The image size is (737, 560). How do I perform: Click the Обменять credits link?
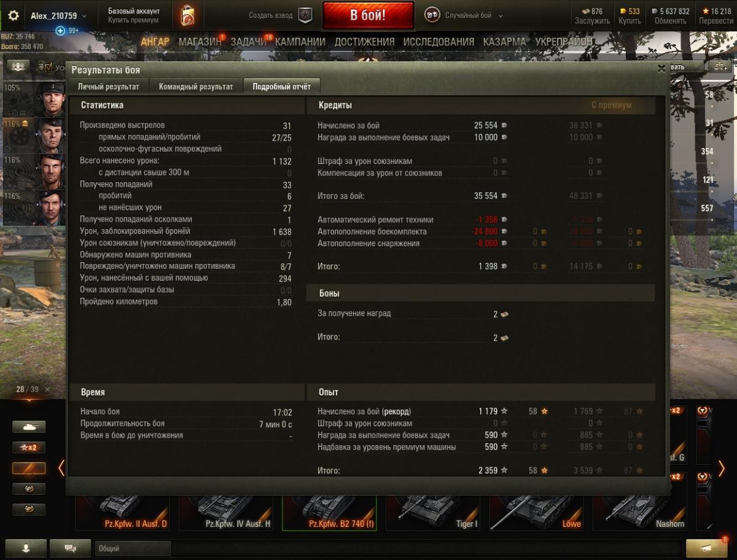(x=670, y=21)
